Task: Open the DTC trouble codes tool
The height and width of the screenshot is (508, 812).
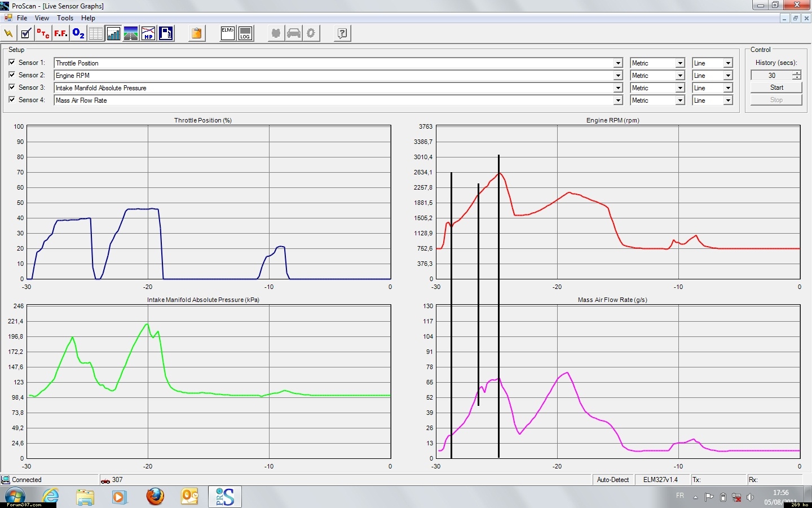Action: click(x=43, y=34)
